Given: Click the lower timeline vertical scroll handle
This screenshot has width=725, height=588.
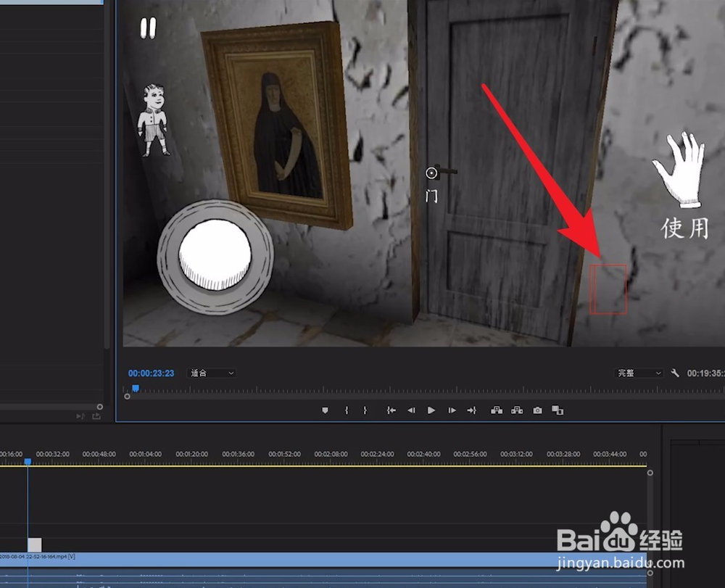Looking at the screenshot, I should 650,573.
